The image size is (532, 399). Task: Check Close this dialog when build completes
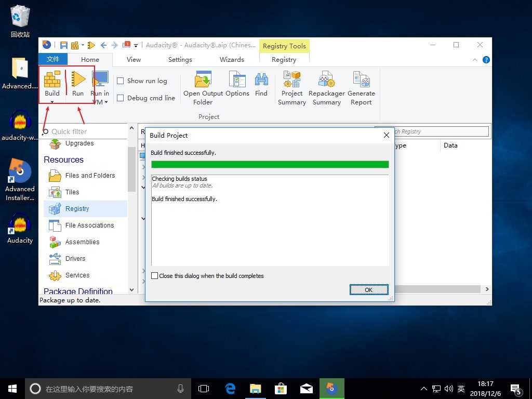[155, 275]
